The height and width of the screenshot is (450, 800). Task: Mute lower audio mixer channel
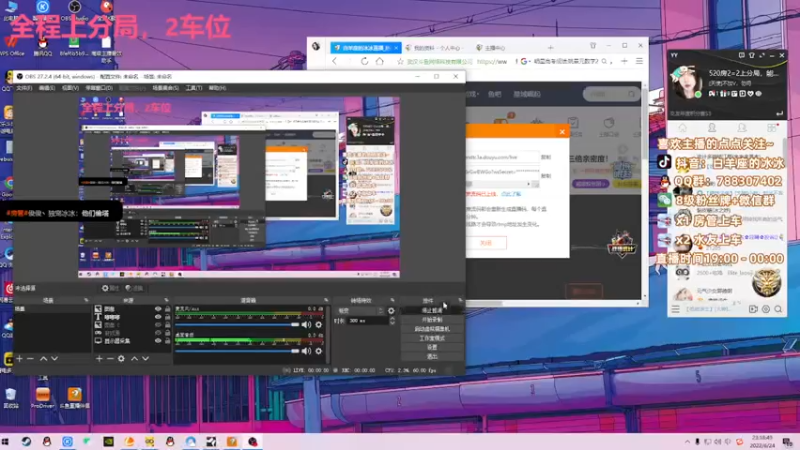306,351
